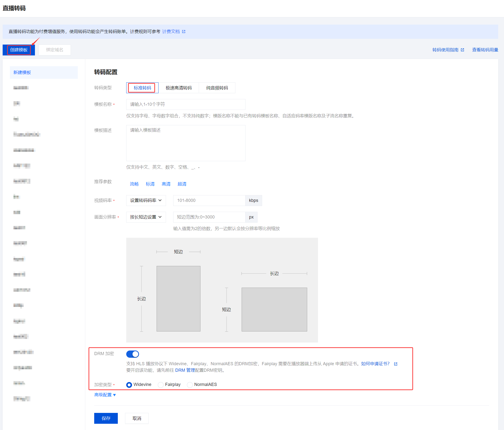Open the DRM 管理 link
Viewport: 504px width, 430px height.
tap(185, 370)
